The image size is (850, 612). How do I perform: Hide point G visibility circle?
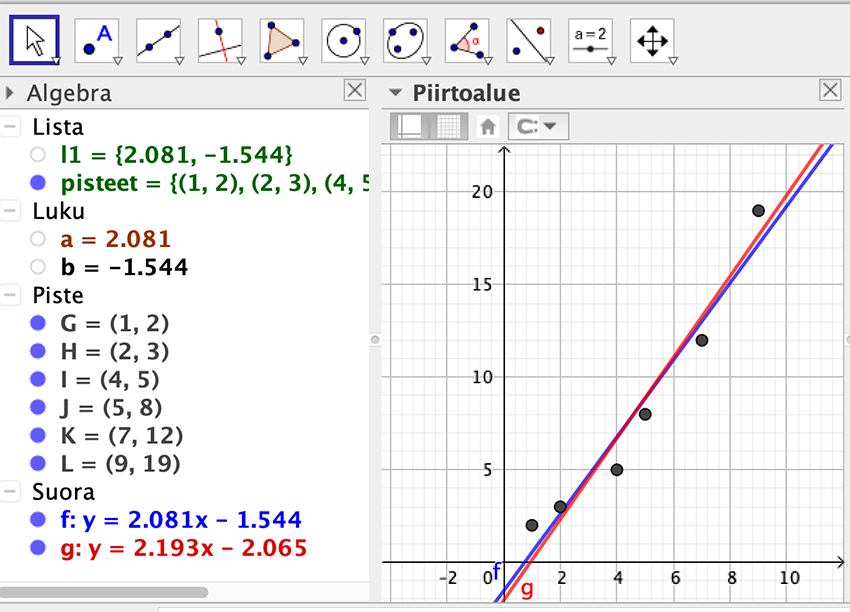[x=38, y=323]
